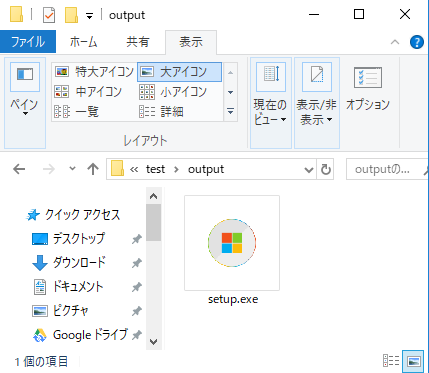Click the output breadcrumb in address bar
The height and width of the screenshot is (373, 429).
coord(206,169)
